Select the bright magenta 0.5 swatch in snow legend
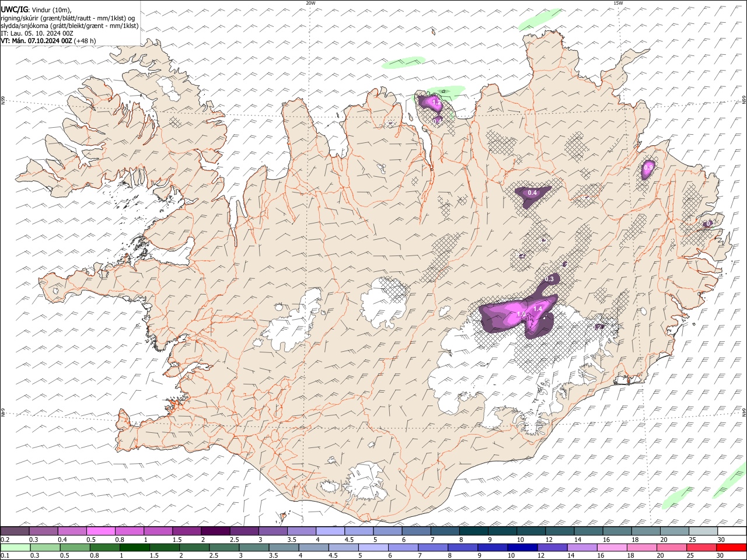 coord(101,531)
